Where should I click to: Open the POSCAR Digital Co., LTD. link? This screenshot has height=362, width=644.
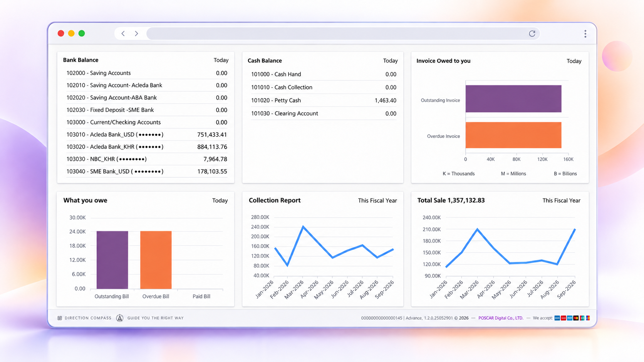(x=501, y=318)
